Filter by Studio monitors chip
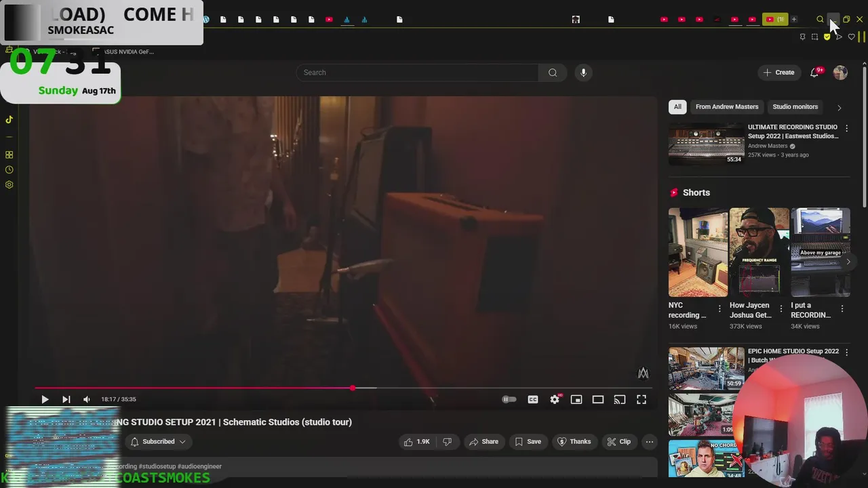This screenshot has width=868, height=488. coord(795,106)
